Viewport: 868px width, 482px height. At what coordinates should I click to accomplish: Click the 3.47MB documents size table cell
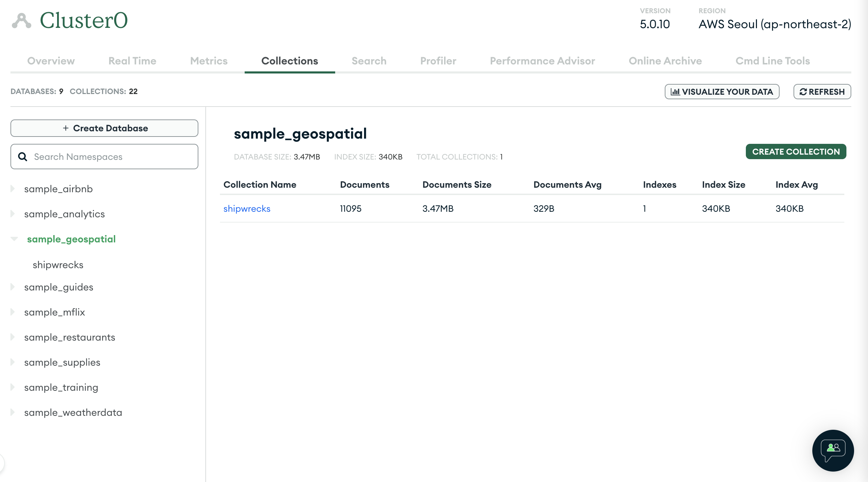tap(438, 209)
